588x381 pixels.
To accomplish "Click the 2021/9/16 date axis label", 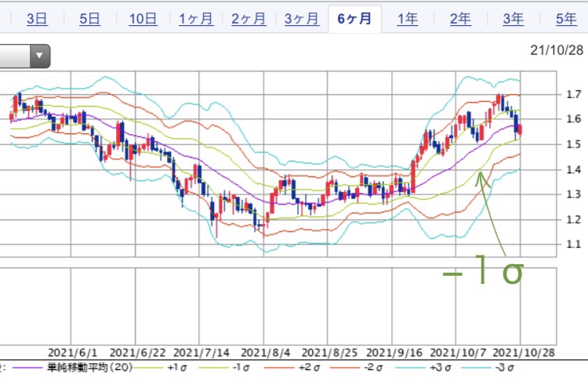I will point(394,353).
